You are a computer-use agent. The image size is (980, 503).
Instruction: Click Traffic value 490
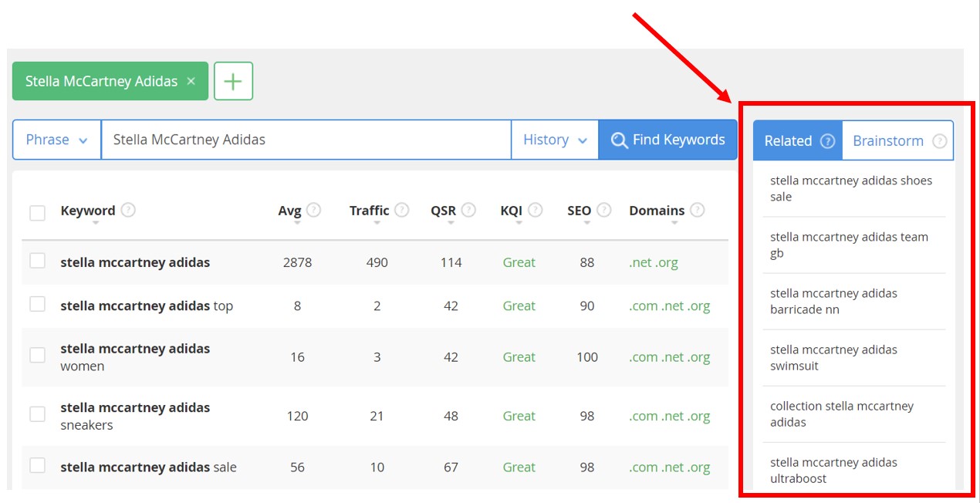coord(377,262)
